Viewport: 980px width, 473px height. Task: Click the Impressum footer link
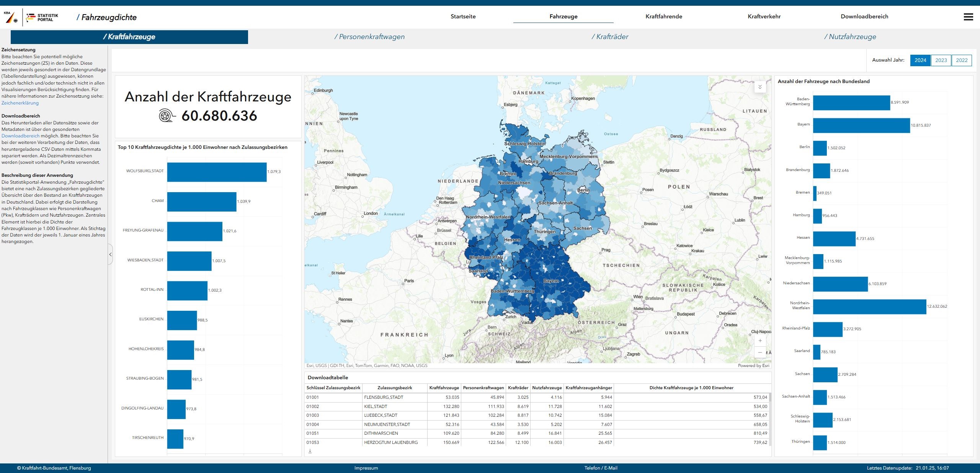(x=366, y=468)
